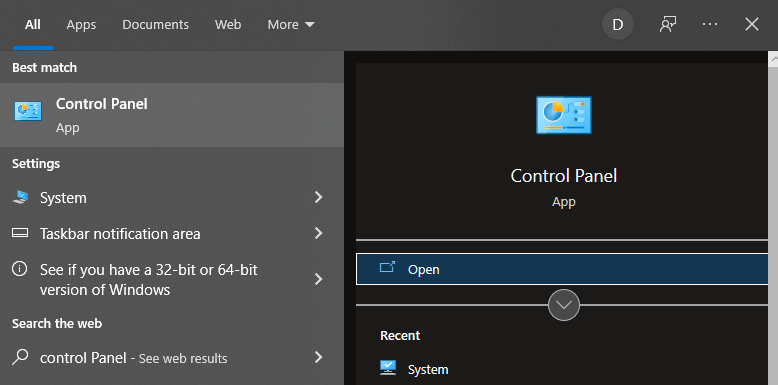The width and height of the screenshot is (778, 385).
Task: Click the preview pane scrollbar up arrow
Action: 773,59
